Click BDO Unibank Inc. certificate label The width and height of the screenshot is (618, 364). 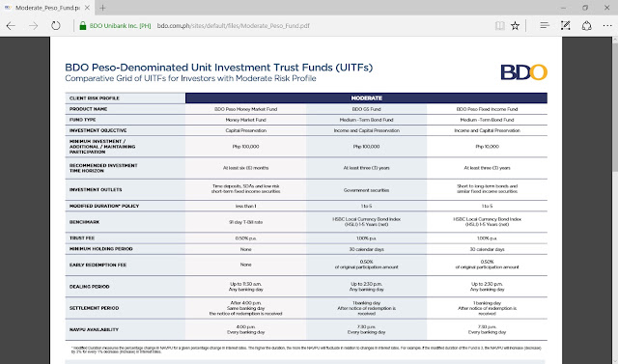click(120, 26)
